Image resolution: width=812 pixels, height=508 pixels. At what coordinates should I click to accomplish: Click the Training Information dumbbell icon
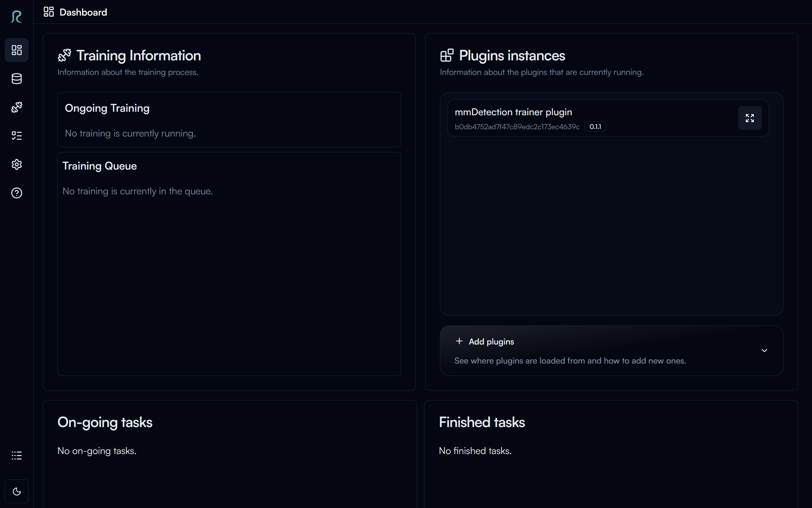(x=64, y=55)
